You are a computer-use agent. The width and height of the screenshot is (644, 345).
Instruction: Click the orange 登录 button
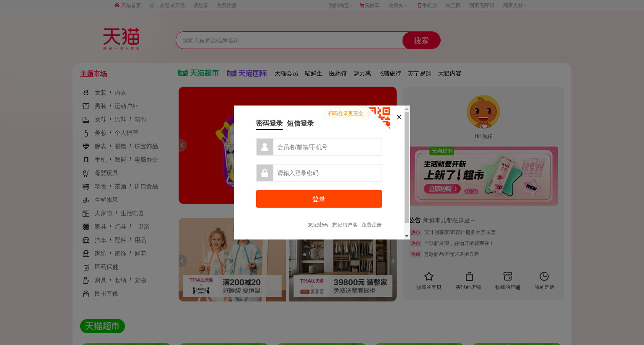click(319, 199)
